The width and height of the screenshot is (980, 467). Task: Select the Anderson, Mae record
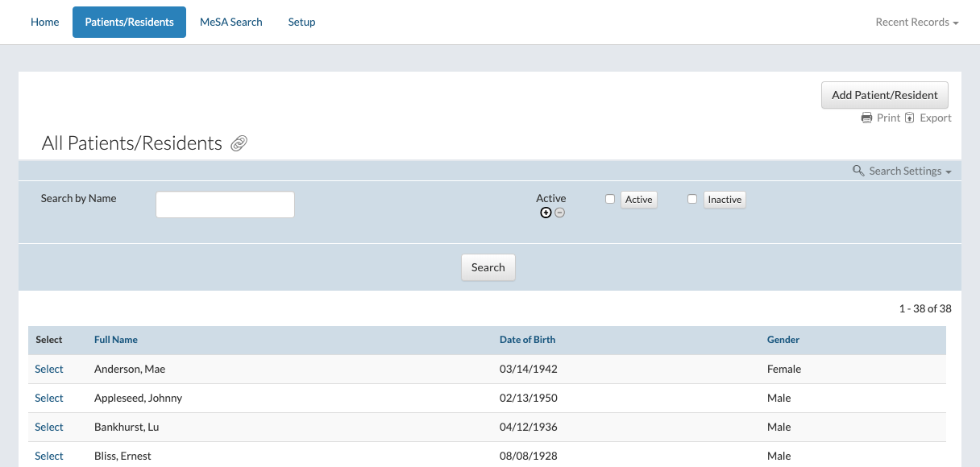[49, 369]
